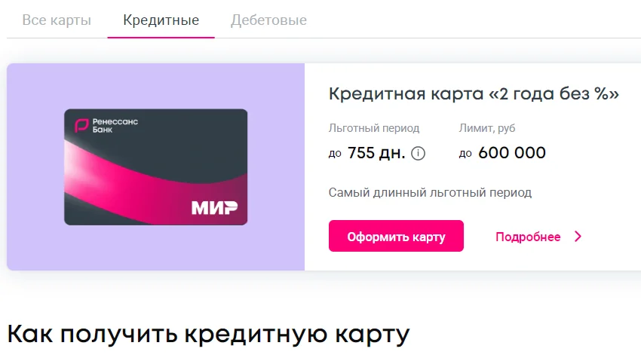
Task: Follow the Подробнее link
Action: pyautogui.click(x=528, y=237)
